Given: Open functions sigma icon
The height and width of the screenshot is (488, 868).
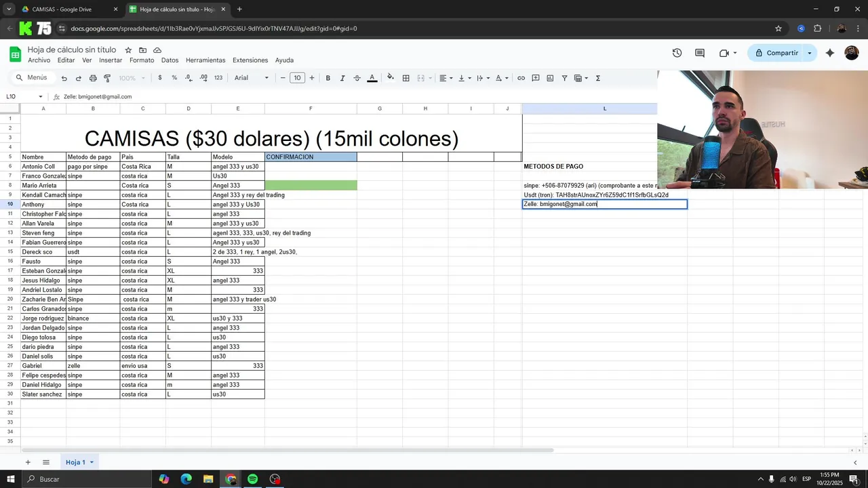Looking at the screenshot, I should tap(598, 78).
